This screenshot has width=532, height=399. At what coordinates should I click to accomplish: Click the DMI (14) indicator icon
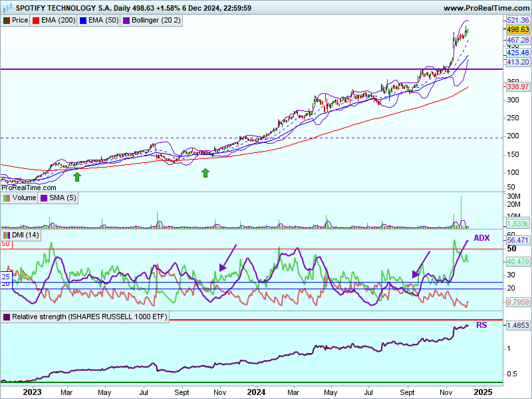click(x=7, y=235)
